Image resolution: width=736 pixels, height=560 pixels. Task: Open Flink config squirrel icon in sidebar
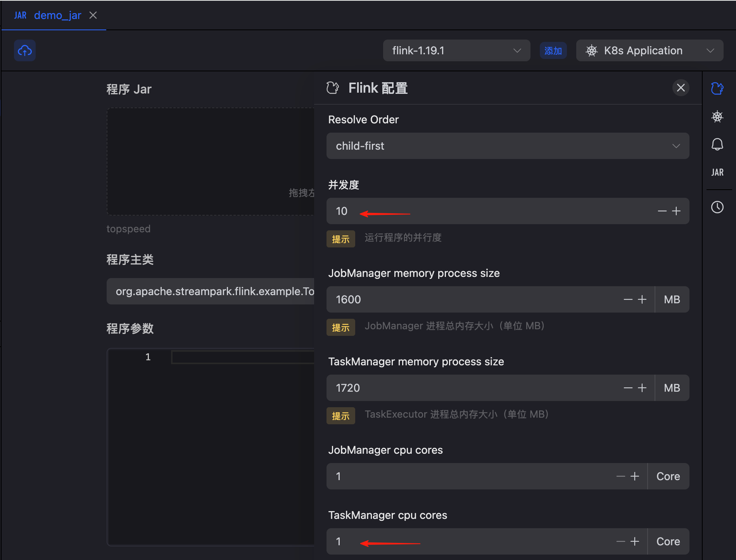[x=717, y=88]
